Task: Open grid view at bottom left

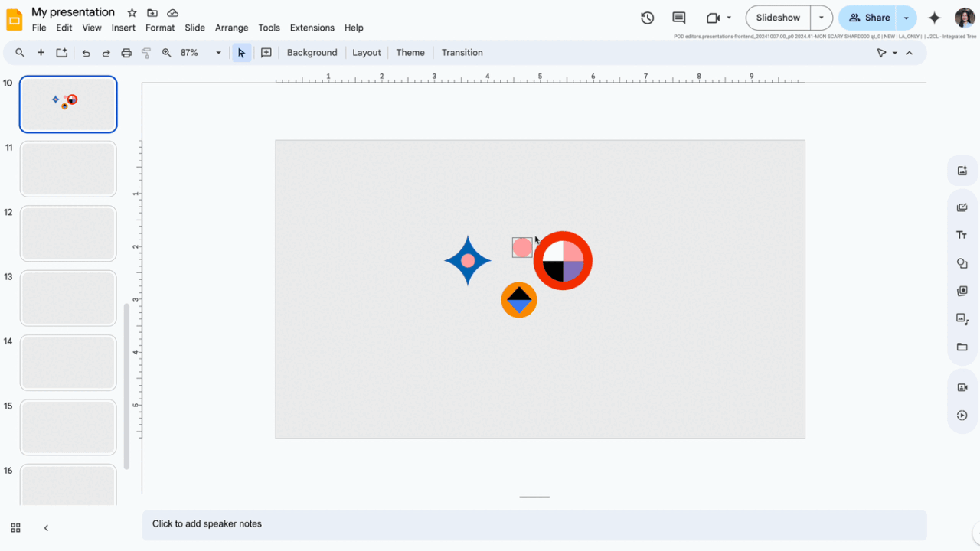Action: point(15,528)
